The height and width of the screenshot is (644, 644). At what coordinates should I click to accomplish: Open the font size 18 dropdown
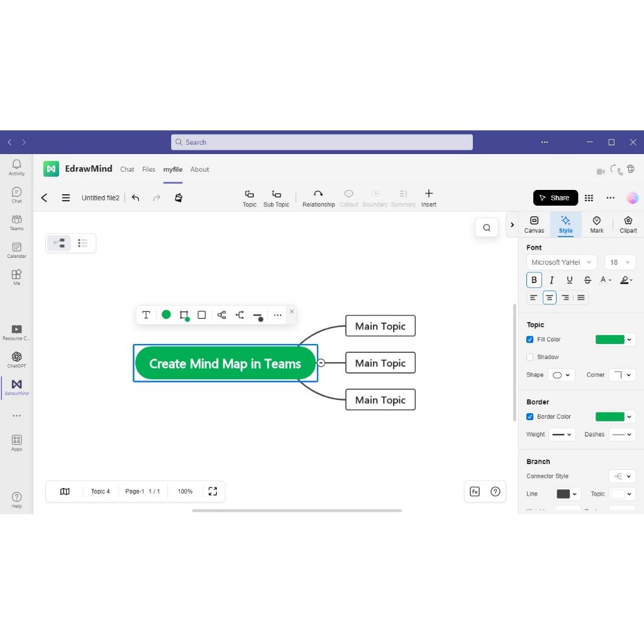pyautogui.click(x=620, y=262)
